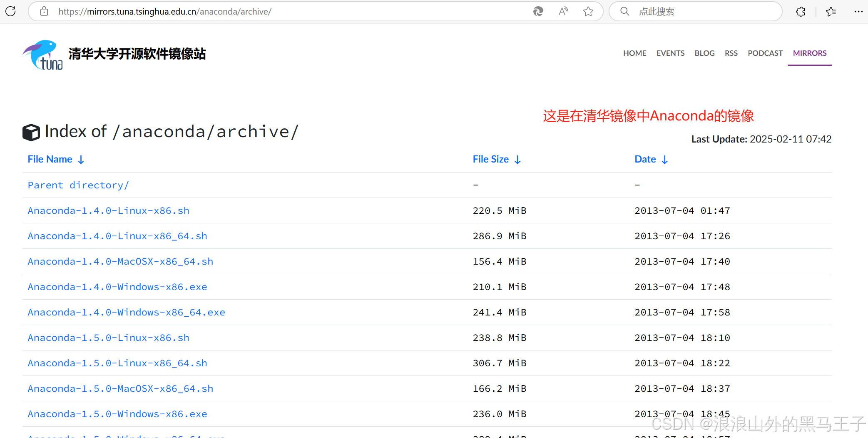The width and height of the screenshot is (868, 438).
Task: Add page to favorites star icon
Action: 588,11
